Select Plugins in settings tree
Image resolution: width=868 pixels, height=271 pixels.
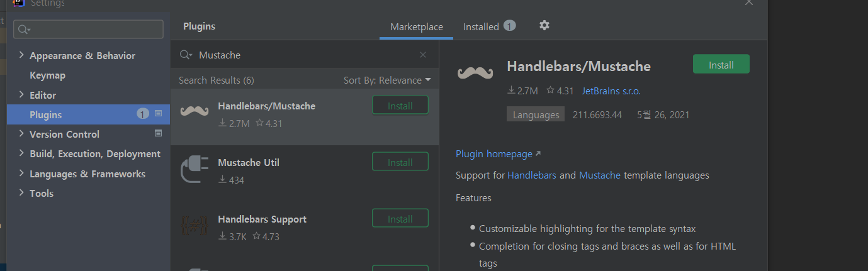point(88,114)
